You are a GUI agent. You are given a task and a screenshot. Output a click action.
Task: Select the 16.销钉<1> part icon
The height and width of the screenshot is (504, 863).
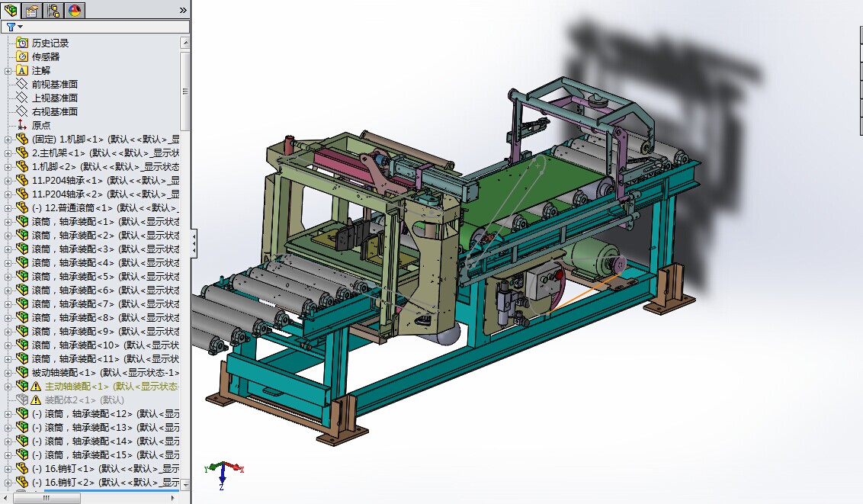[x=22, y=469]
